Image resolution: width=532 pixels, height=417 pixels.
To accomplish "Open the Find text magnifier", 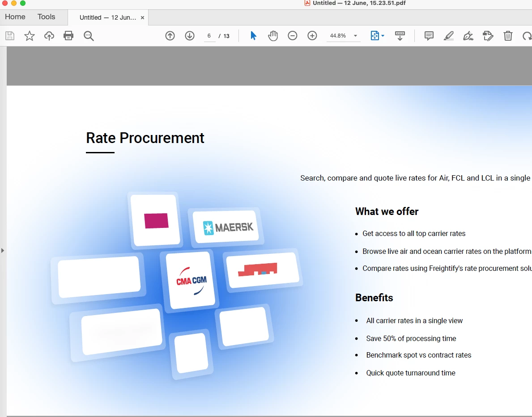I will [x=89, y=36].
